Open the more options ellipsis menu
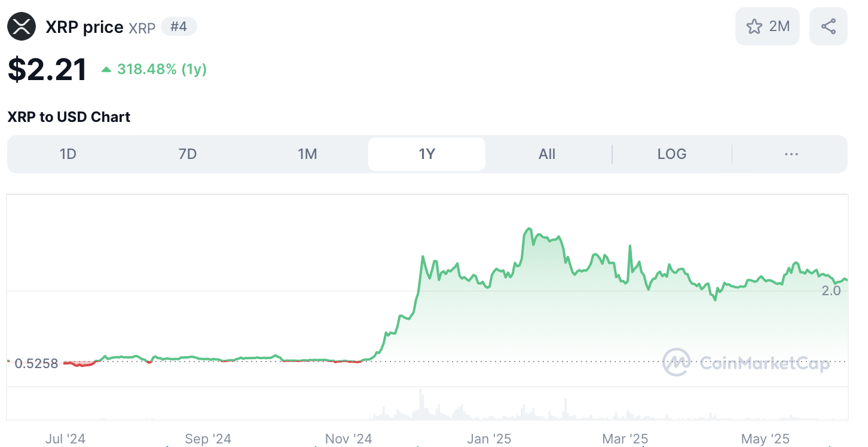The height and width of the screenshot is (447, 868). [791, 154]
